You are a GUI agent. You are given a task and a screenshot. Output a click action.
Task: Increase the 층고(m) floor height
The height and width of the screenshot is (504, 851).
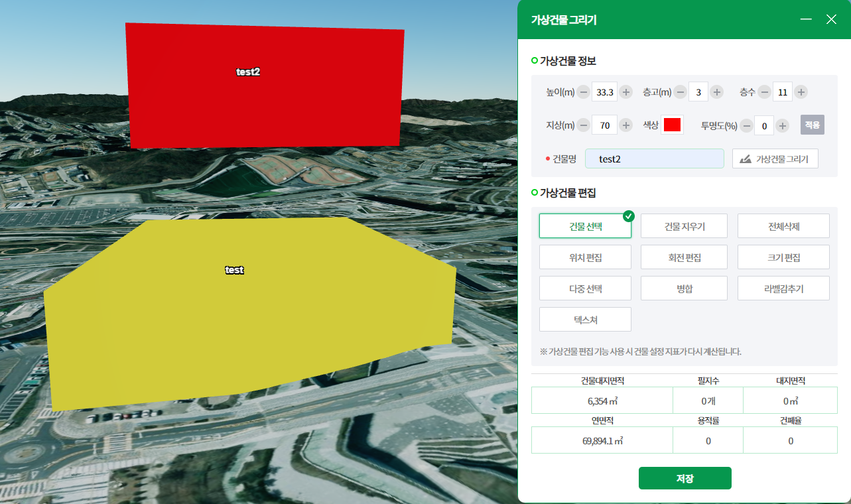(716, 92)
